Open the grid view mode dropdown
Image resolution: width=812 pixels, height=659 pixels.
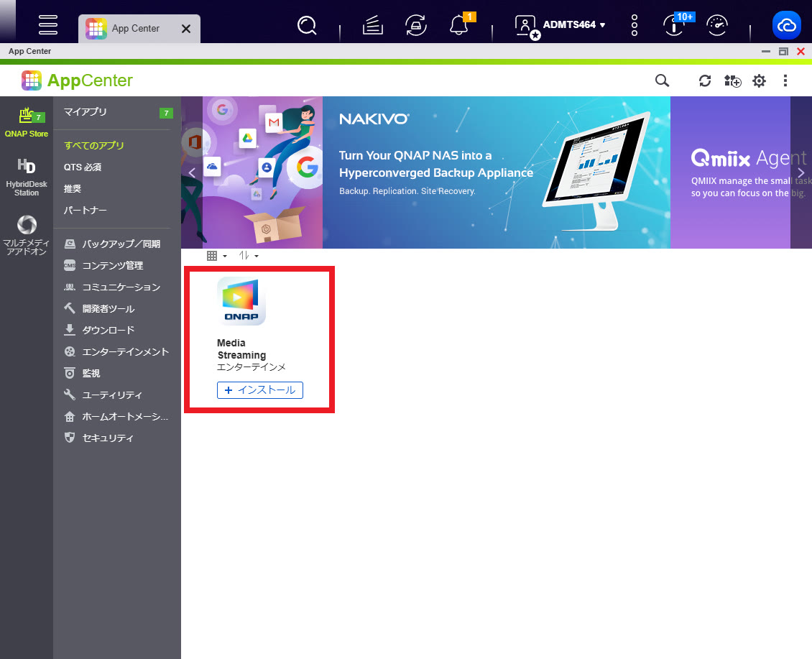point(216,256)
